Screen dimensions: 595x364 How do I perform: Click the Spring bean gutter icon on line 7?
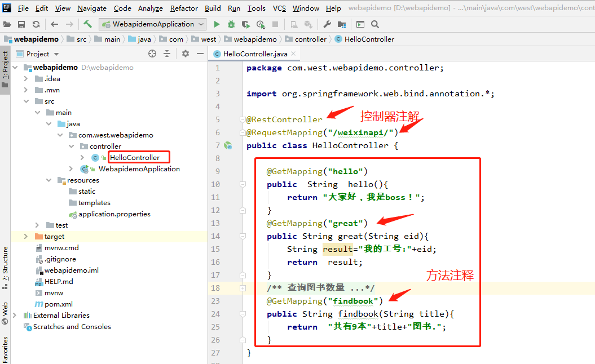click(228, 145)
